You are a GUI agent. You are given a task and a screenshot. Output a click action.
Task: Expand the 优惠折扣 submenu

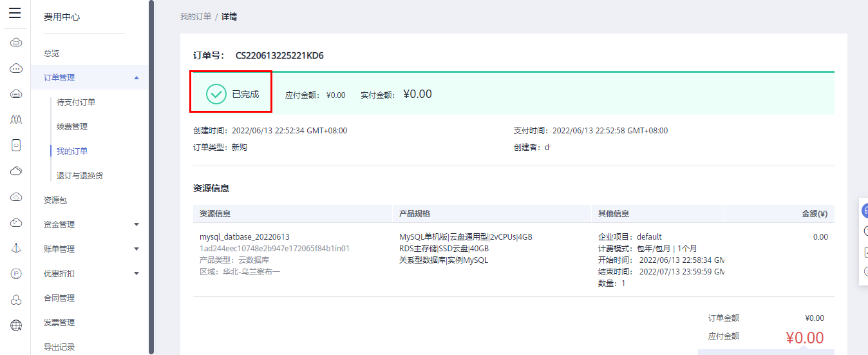(136, 274)
